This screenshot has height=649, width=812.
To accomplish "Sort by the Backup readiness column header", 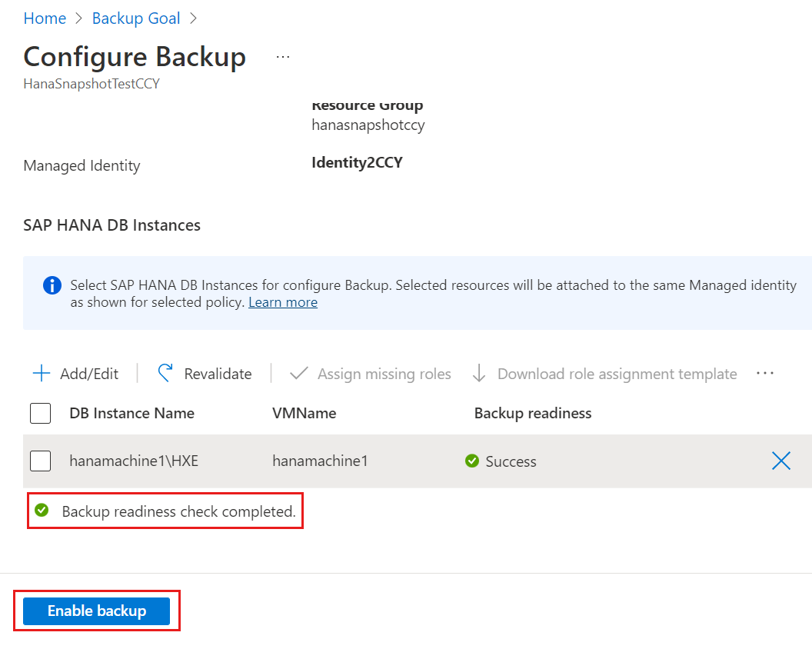I will (532, 413).
